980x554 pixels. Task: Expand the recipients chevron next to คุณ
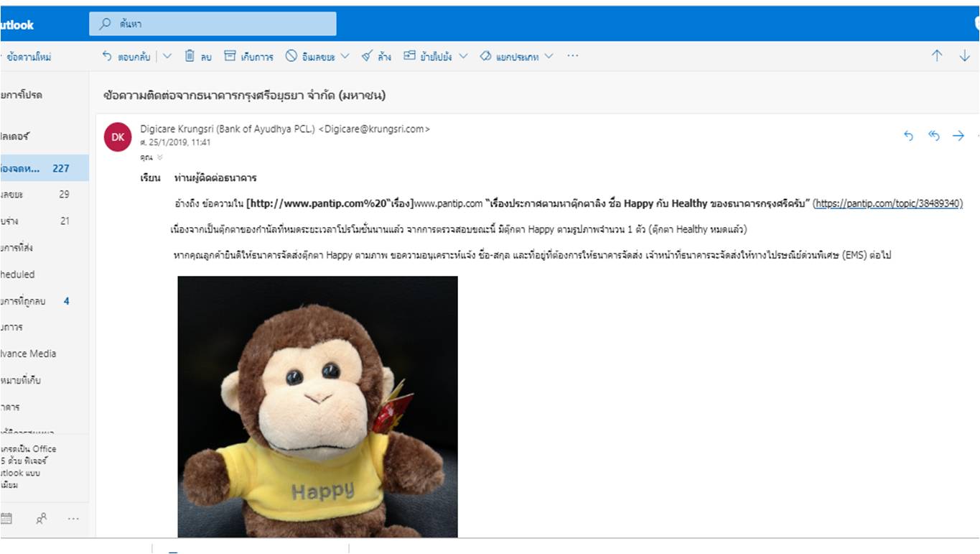tap(160, 157)
